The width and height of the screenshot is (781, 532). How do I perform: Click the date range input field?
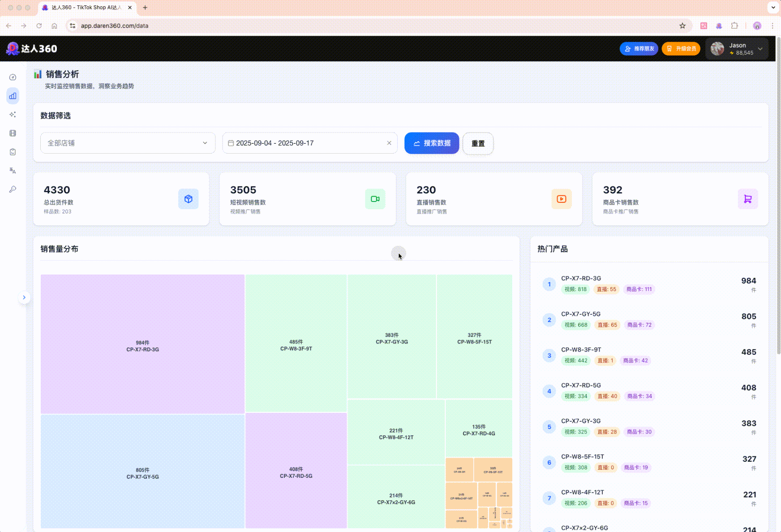(x=305, y=143)
